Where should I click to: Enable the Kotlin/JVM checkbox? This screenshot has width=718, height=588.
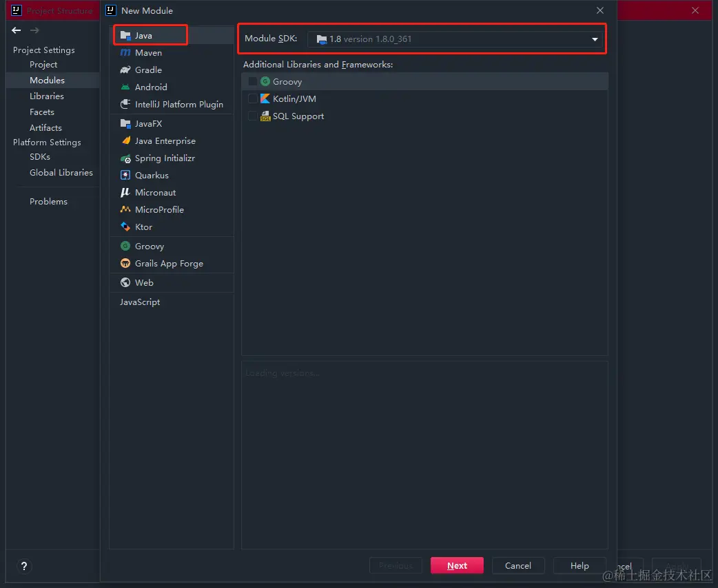[252, 98]
